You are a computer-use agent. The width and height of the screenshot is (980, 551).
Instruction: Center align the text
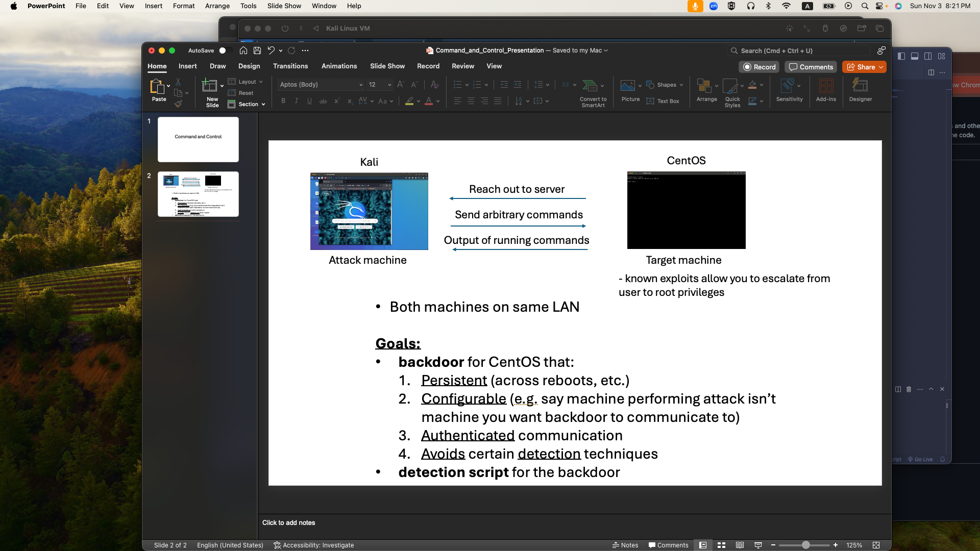pos(471,101)
